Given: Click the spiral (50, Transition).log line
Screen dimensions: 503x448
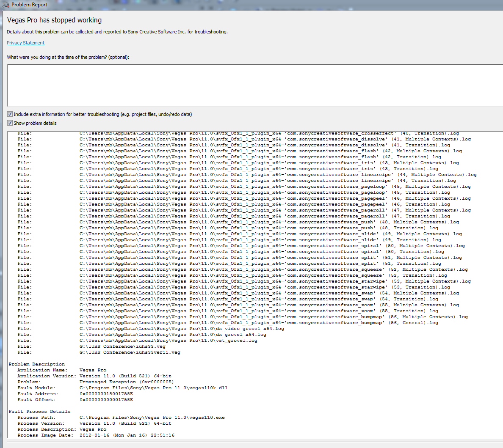Looking at the screenshot, I should click(x=231, y=252).
